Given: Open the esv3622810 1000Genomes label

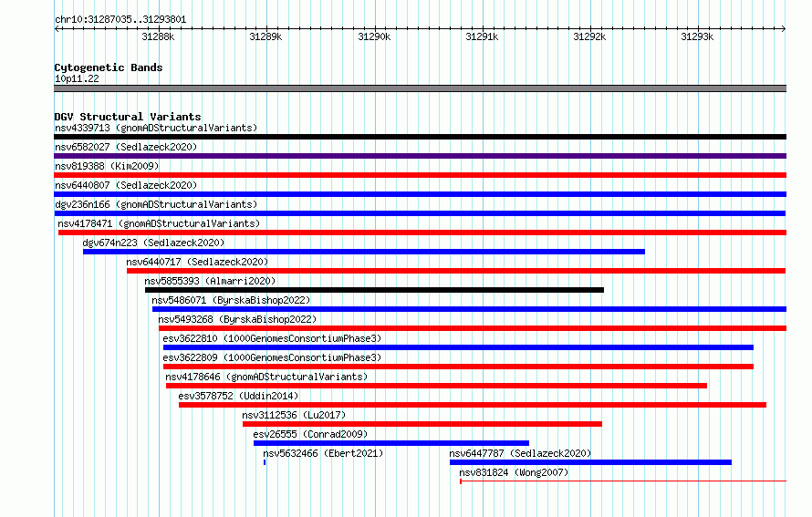Looking at the screenshot, I should (272, 338).
